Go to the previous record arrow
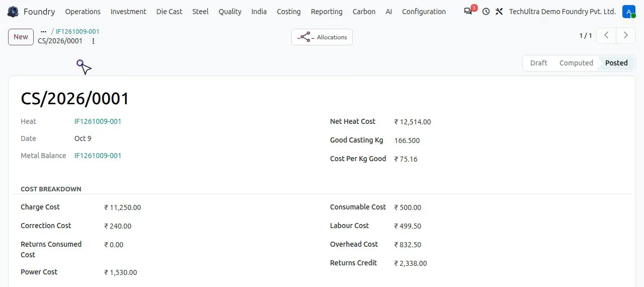644x287 pixels. [607, 35]
